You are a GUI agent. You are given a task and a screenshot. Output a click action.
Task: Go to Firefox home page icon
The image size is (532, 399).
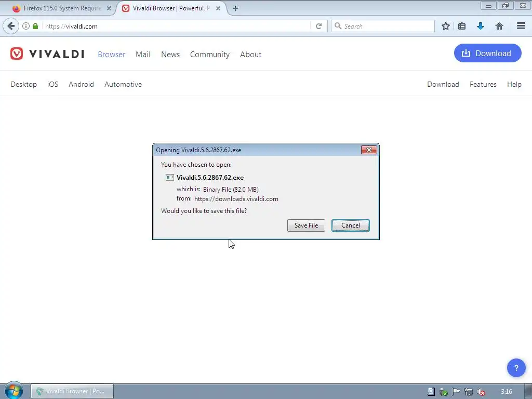pos(499,26)
